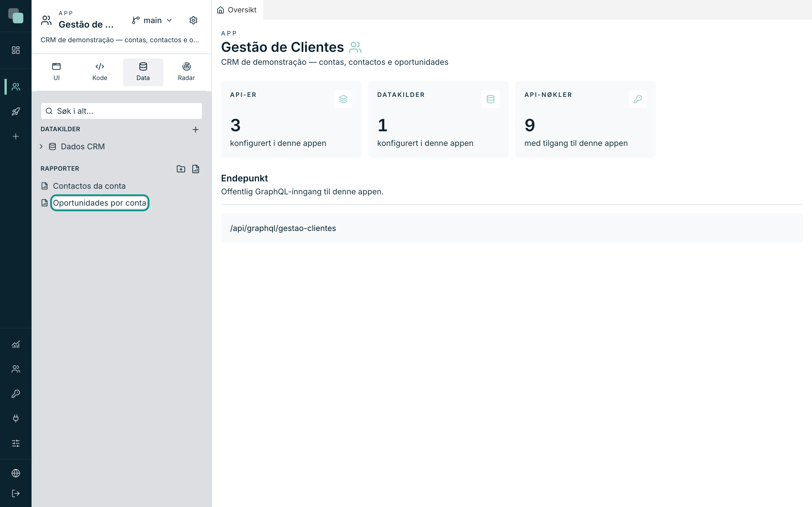Open the rocket deploy icon in sidebar

pyautogui.click(x=16, y=112)
